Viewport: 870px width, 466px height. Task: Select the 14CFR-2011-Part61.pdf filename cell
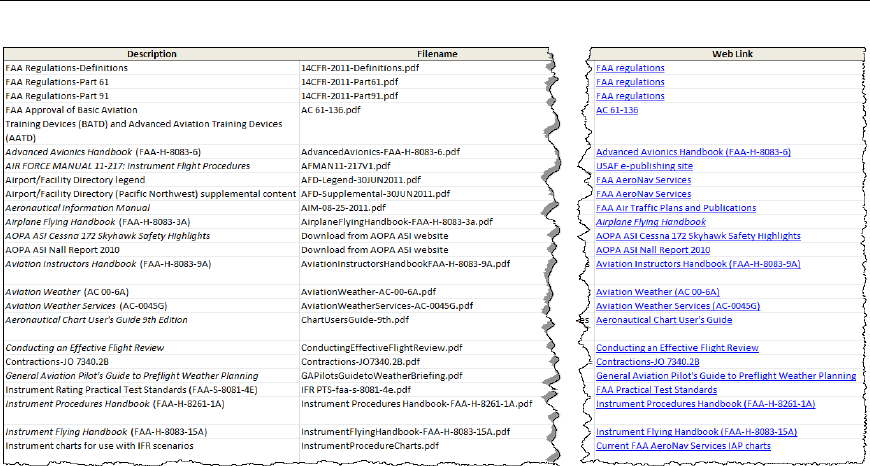(350, 82)
